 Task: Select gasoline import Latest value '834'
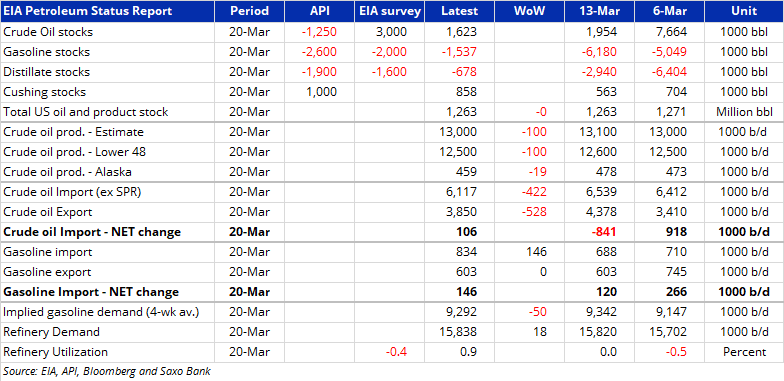tap(466, 252)
